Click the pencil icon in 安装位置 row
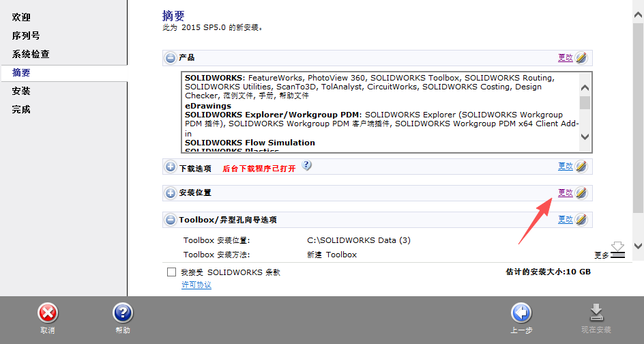Screen dimensions: 644x344 tap(581, 192)
